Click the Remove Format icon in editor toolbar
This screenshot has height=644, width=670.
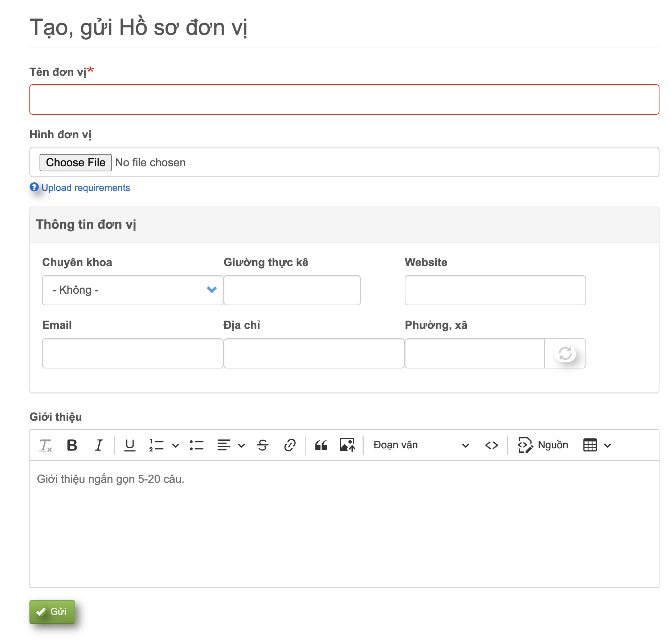[45, 445]
